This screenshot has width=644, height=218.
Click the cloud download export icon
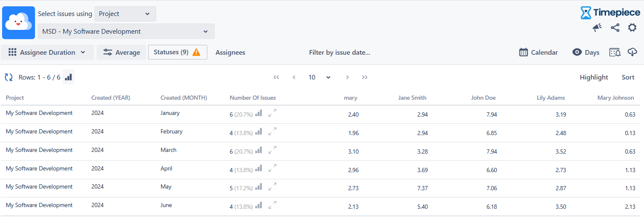632,52
